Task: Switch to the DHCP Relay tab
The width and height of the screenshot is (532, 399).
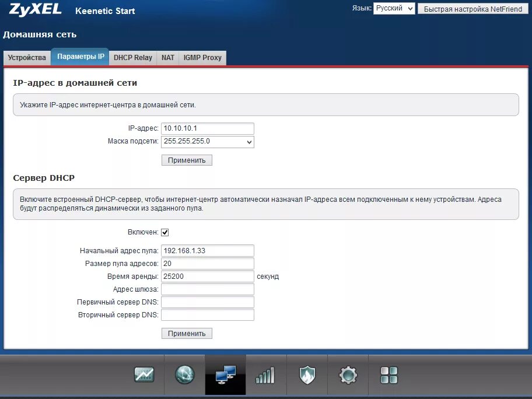Action: click(x=132, y=57)
